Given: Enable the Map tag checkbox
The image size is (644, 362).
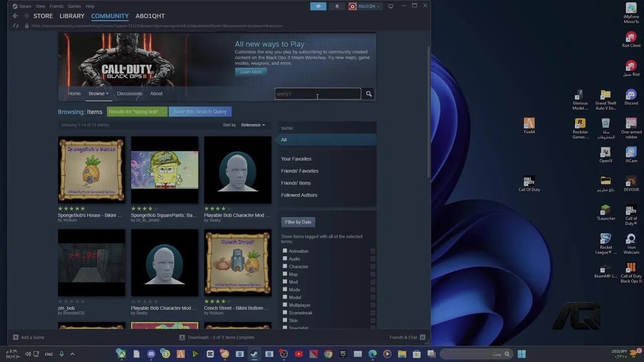Looking at the screenshot, I should tap(285, 274).
